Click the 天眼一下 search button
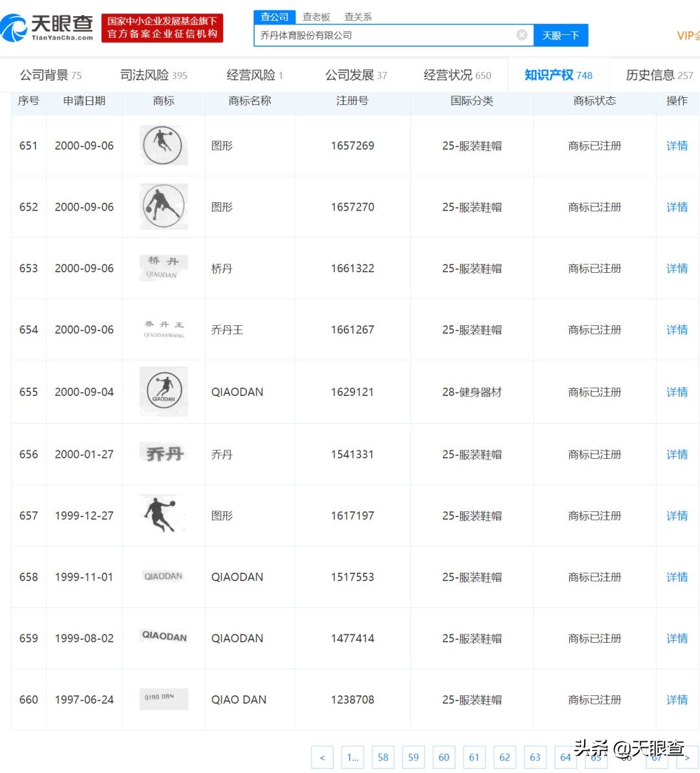 561,36
